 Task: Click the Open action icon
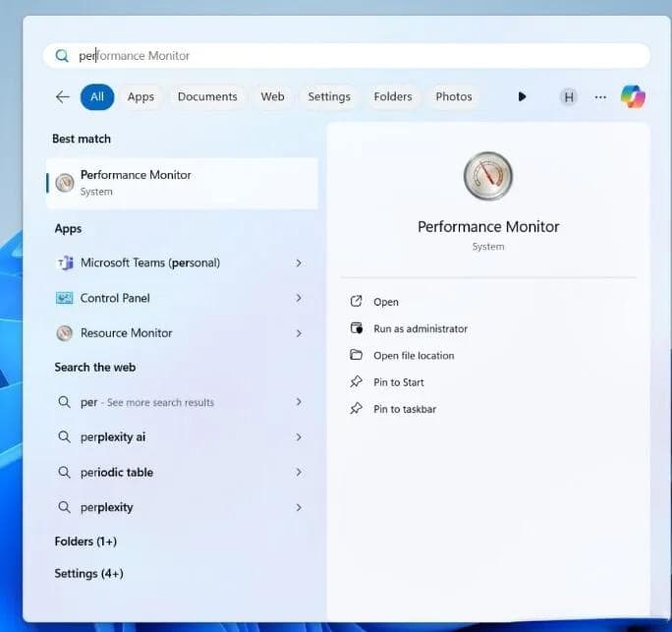coord(357,302)
